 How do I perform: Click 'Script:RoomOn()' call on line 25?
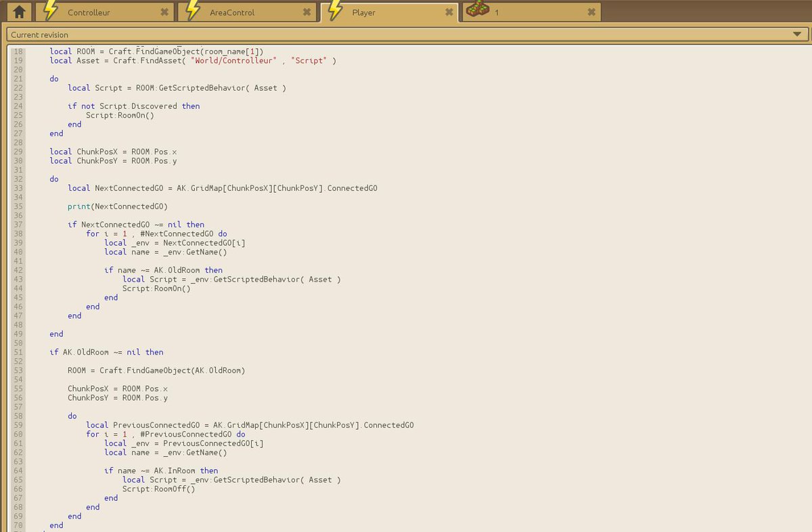(x=120, y=115)
